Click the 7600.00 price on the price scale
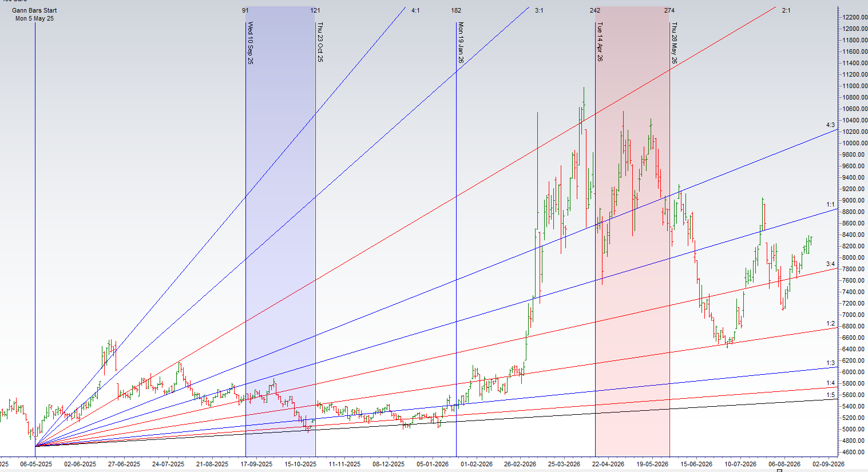Viewport: 868px width, 472px height. click(854, 280)
